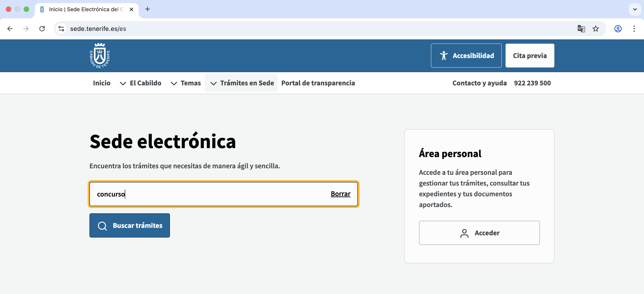Reload the page

click(42, 29)
